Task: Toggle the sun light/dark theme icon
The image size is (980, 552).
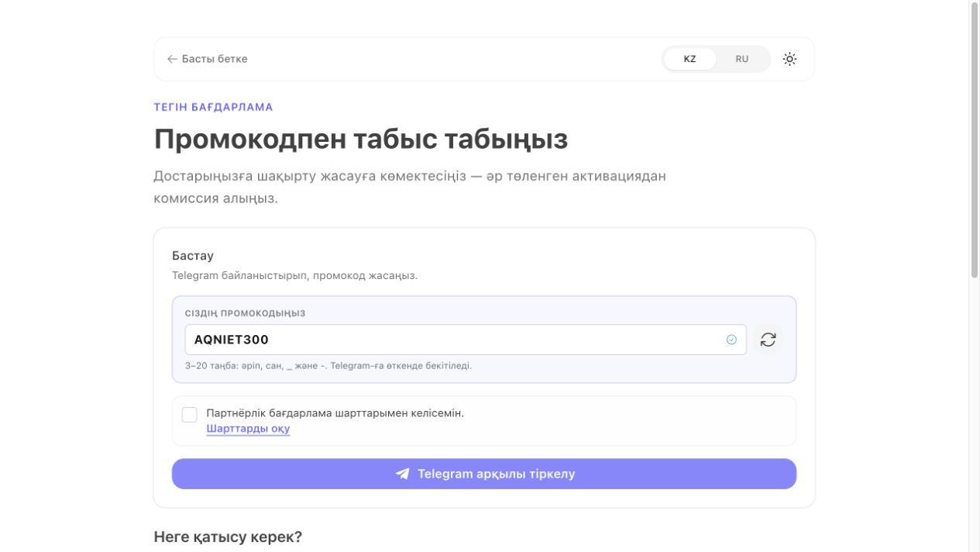Action: pos(789,59)
